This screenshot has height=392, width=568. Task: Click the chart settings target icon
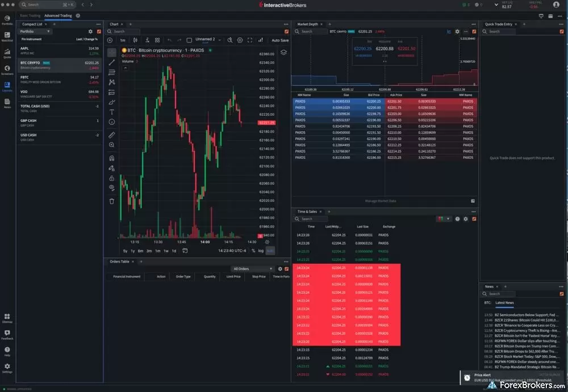(240, 40)
